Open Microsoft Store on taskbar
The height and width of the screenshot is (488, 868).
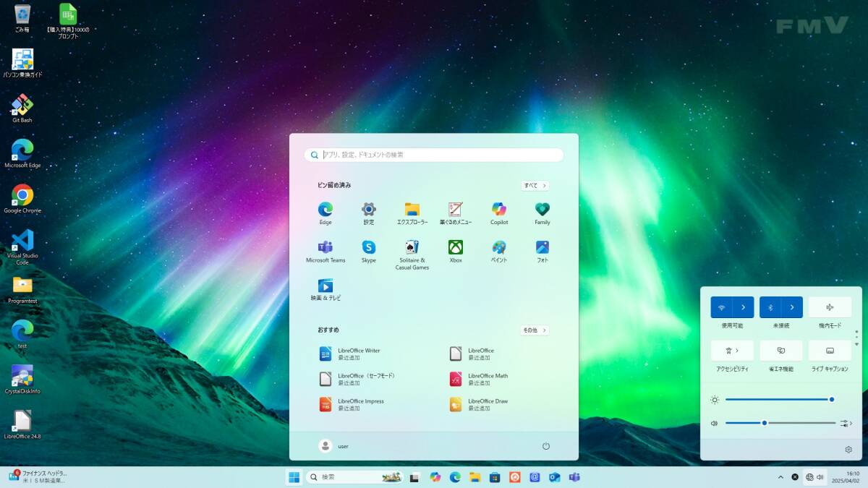[495, 477]
